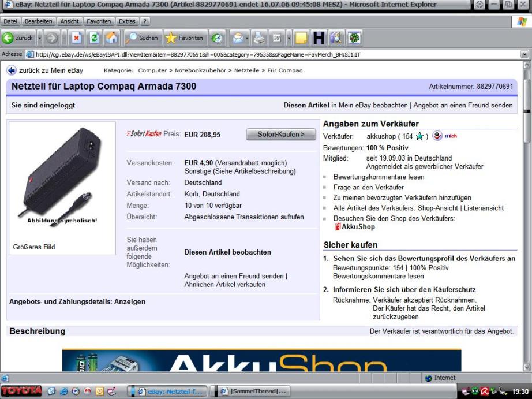Refresh the page with the green arrows icon
This screenshot has width=532, height=399.
tap(94, 38)
